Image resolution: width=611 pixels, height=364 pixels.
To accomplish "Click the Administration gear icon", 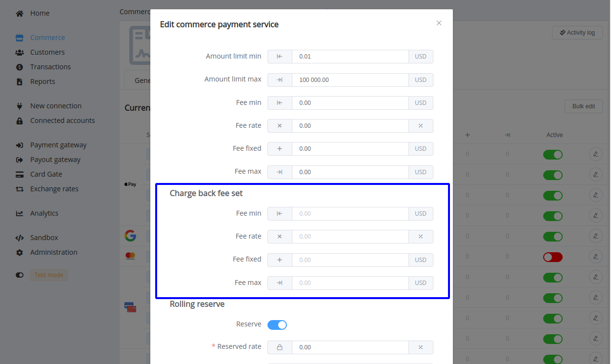I will click(20, 252).
